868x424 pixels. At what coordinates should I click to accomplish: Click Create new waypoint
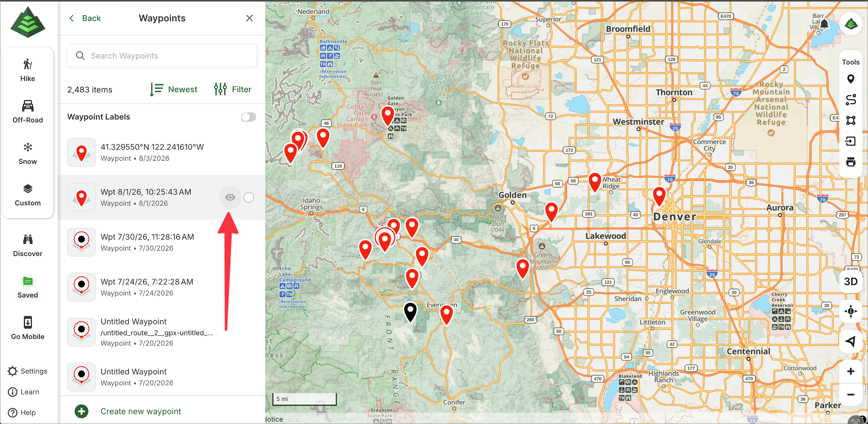click(141, 411)
